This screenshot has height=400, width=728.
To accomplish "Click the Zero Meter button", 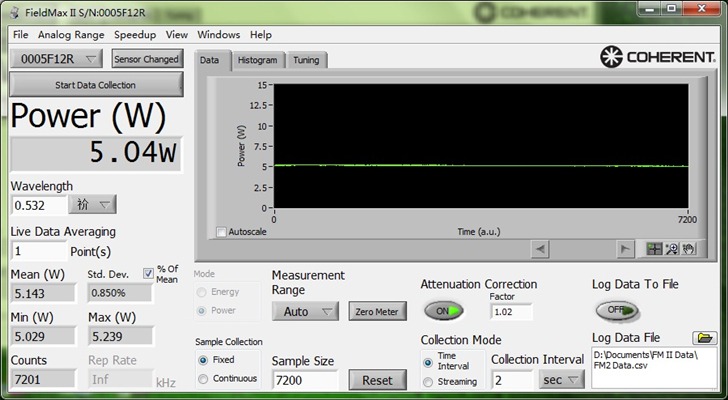I will tap(377, 312).
